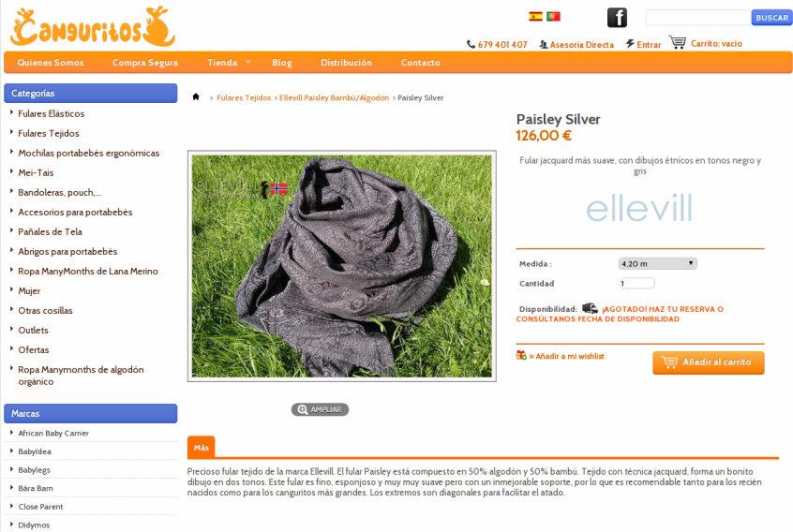This screenshot has width=793, height=532.
Task: Select the Más tab
Action: click(x=202, y=447)
